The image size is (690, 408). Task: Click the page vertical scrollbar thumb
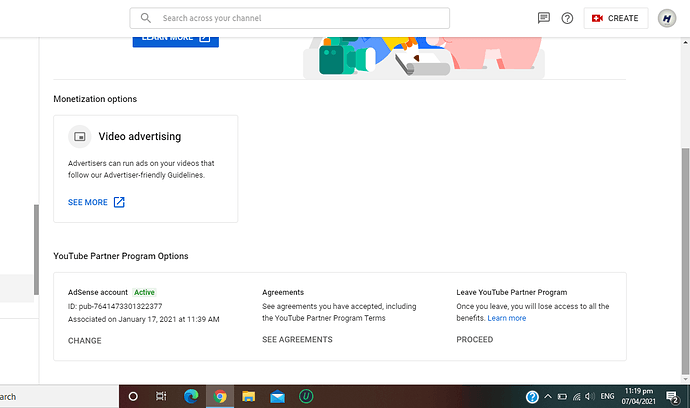(x=685, y=260)
